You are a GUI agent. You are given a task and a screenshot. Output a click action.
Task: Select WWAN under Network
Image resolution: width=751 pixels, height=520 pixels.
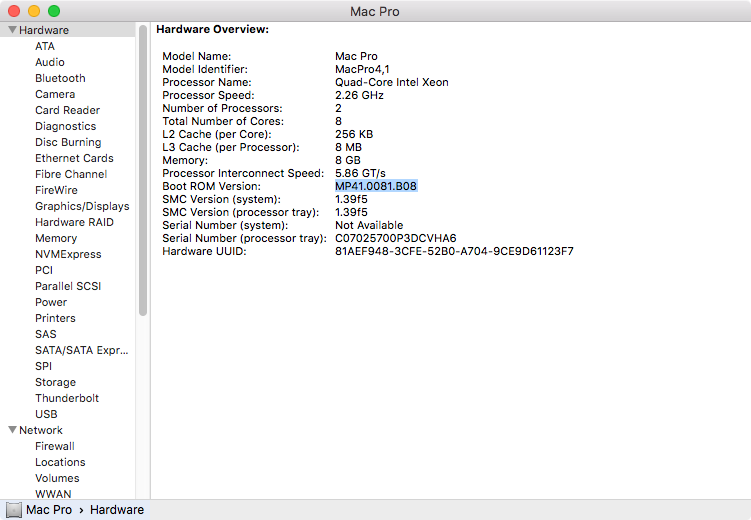pos(53,494)
